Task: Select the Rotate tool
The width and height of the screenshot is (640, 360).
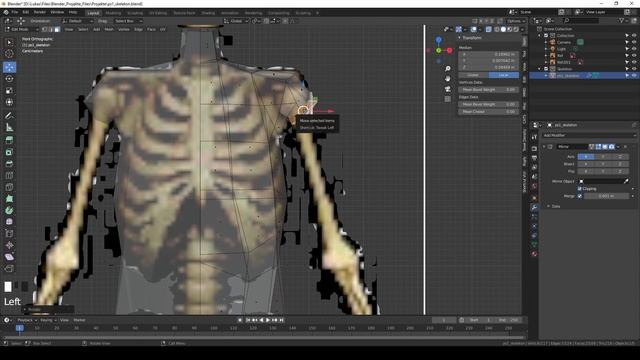Action: click(9, 78)
